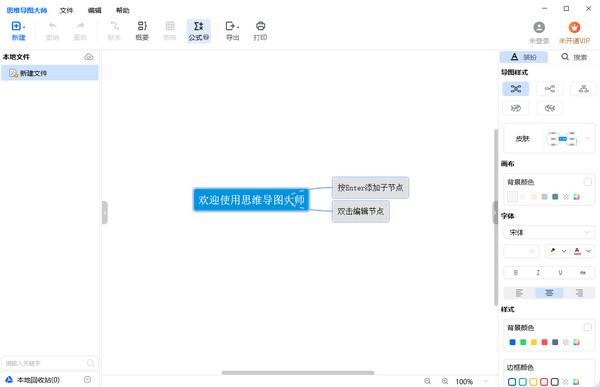
Task: Enable center text alignment
Action: (549, 293)
